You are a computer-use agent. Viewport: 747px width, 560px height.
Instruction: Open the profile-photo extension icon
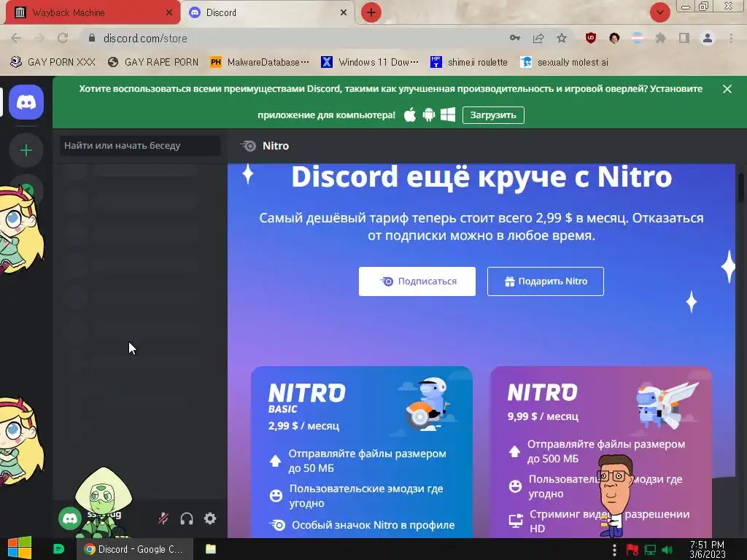coord(614,38)
